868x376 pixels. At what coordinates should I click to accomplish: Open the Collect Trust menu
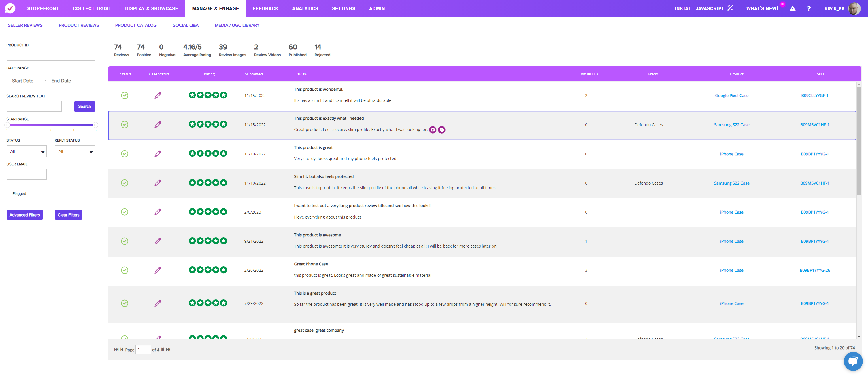[x=92, y=8]
